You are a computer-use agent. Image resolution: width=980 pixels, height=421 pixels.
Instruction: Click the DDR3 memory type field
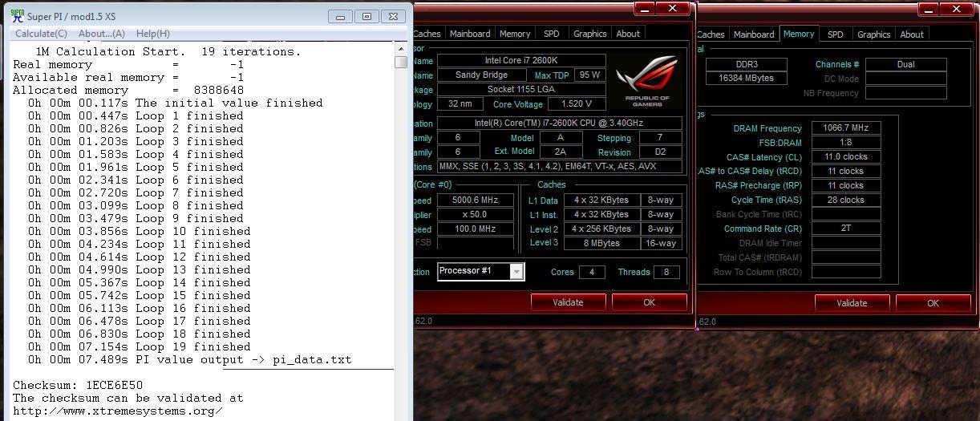click(746, 64)
